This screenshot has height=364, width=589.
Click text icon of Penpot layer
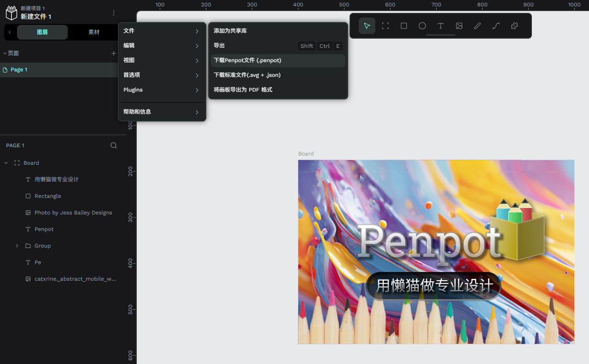(28, 229)
